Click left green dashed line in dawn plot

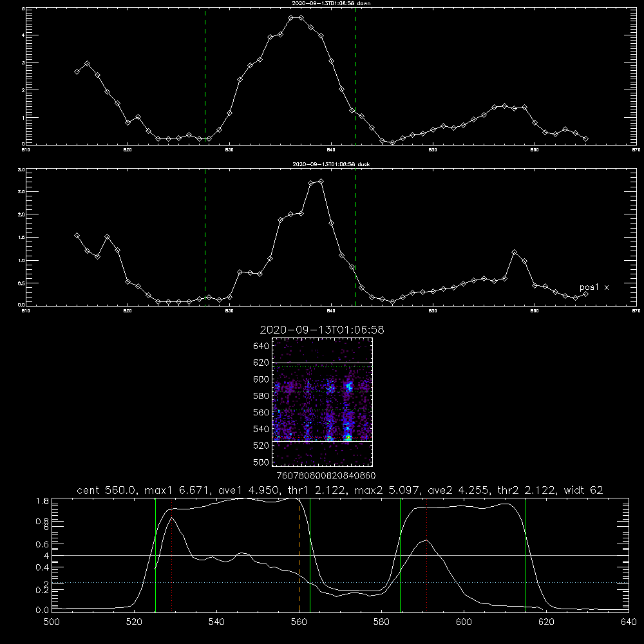tap(205, 76)
